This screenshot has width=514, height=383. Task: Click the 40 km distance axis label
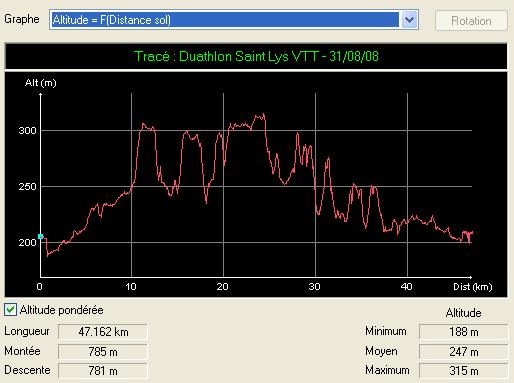pyautogui.click(x=406, y=287)
